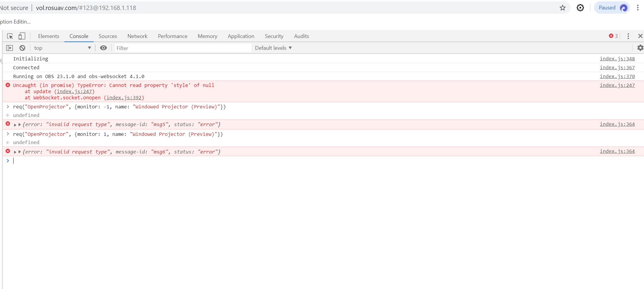Create a live expression with the eye icon

(103, 48)
